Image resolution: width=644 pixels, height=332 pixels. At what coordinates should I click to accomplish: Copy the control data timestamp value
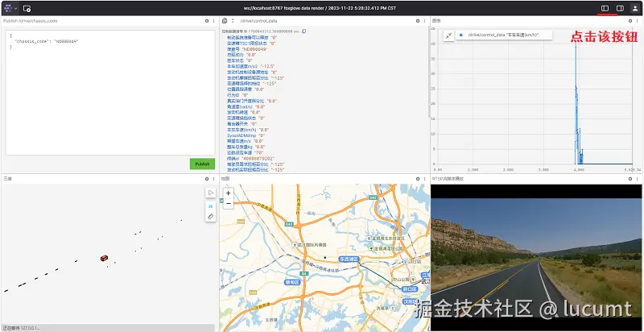pos(304,31)
